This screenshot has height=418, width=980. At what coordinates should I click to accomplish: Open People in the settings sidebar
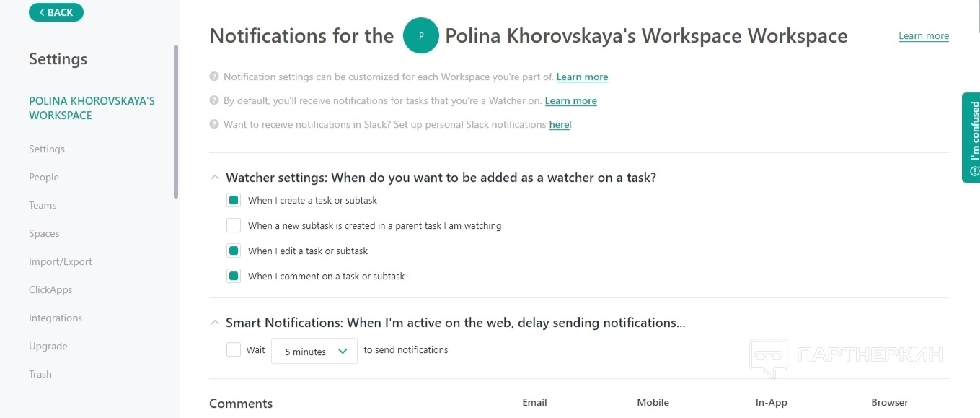click(44, 177)
